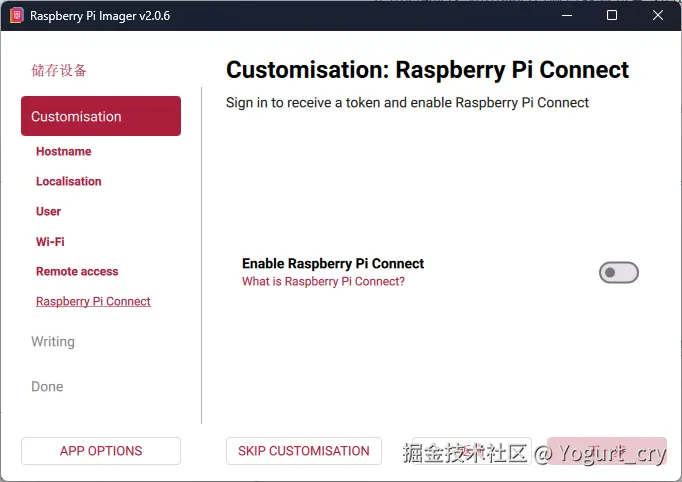682x482 pixels.
Task: Click the Done step label
Action: [47, 387]
